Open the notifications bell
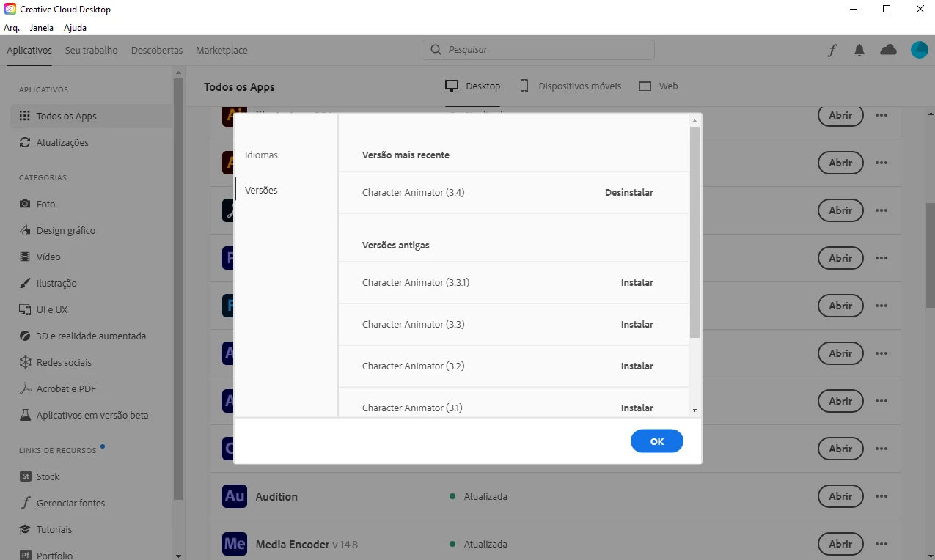Image resolution: width=935 pixels, height=560 pixels. point(859,50)
